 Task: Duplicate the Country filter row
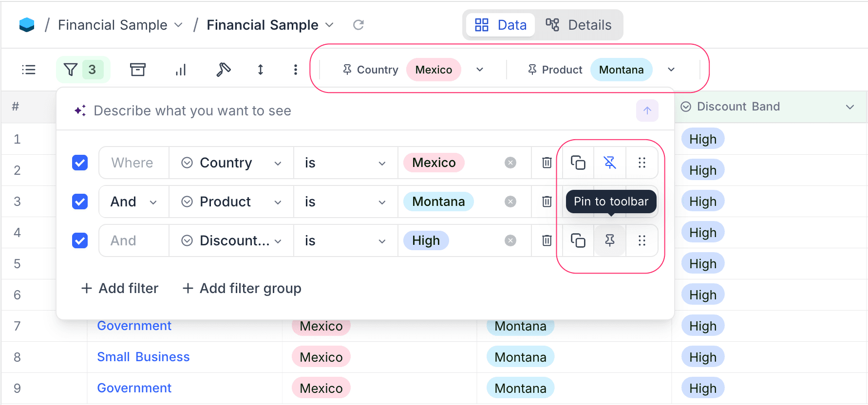[x=578, y=163]
